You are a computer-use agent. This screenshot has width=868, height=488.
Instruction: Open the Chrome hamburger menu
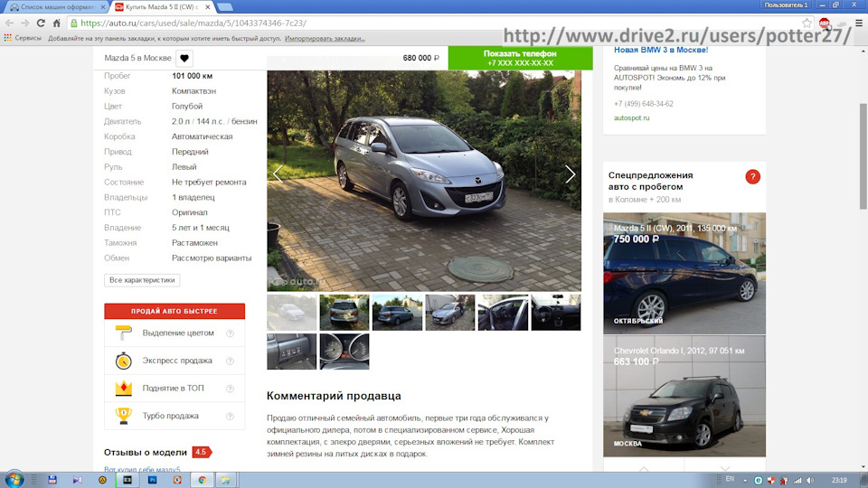pos(859,23)
